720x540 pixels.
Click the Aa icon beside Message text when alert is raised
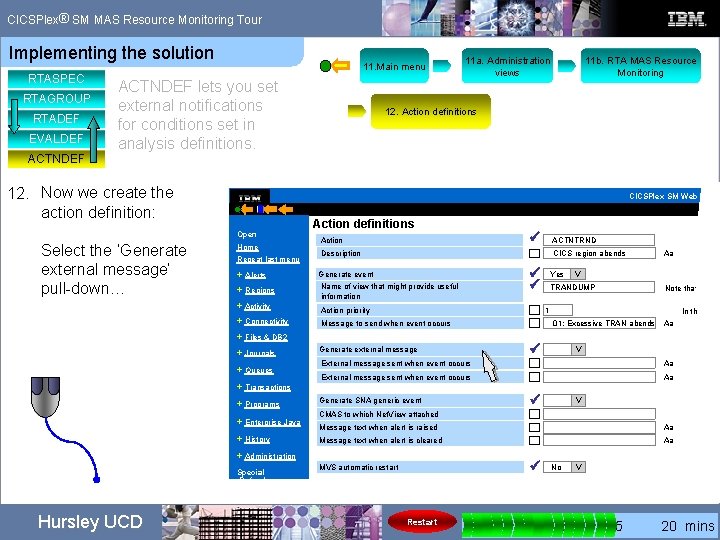(668, 427)
